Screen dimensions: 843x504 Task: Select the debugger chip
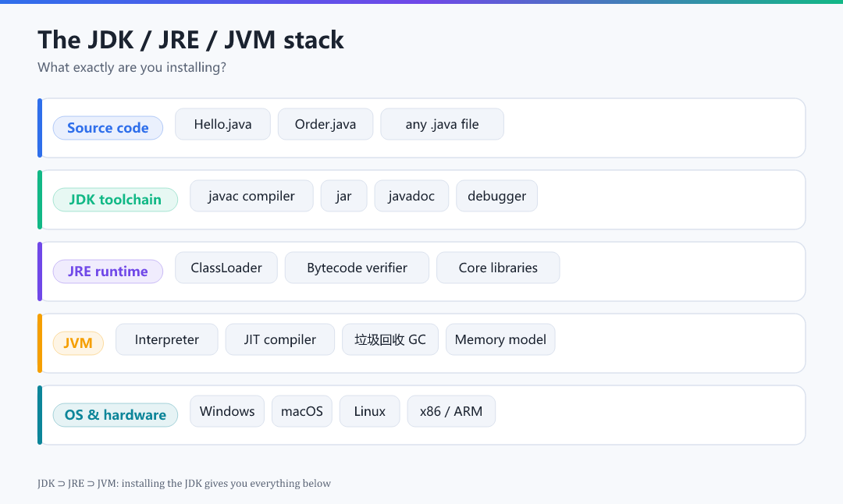tap(496, 196)
